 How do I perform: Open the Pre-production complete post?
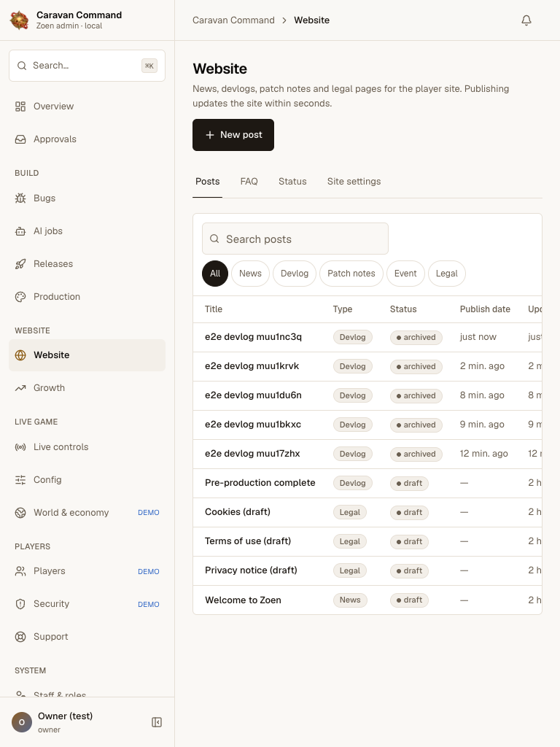pos(260,483)
